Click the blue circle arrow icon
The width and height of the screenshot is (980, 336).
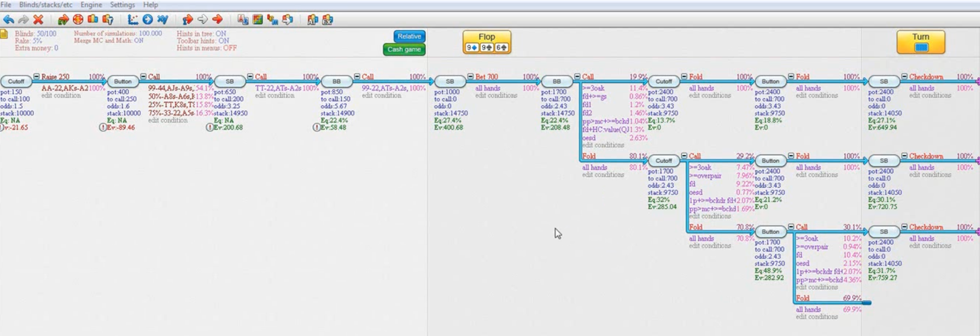[x=148, y=19]
